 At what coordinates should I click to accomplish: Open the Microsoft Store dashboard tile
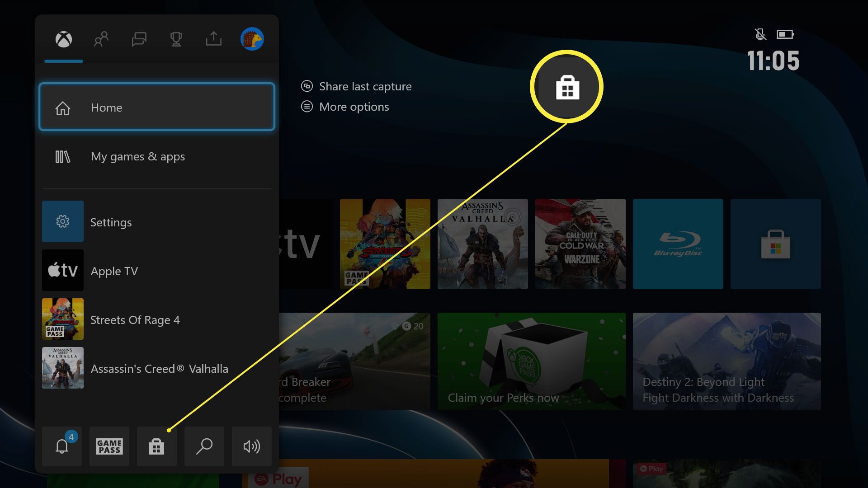click(x=776, y=244)
